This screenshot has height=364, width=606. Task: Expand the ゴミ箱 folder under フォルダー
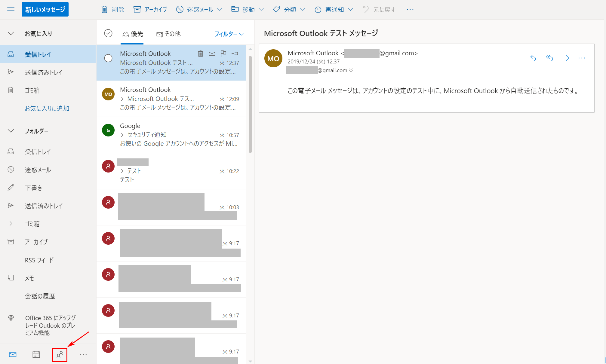(x=11, y=224)
